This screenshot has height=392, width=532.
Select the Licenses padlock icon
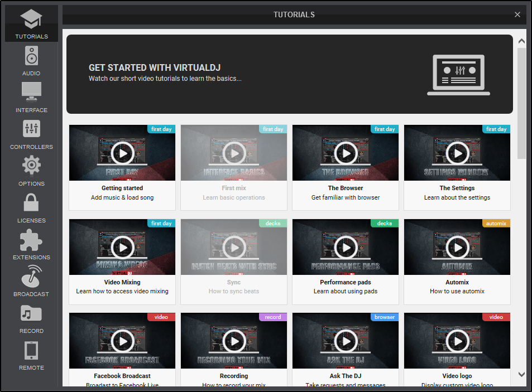31,202
